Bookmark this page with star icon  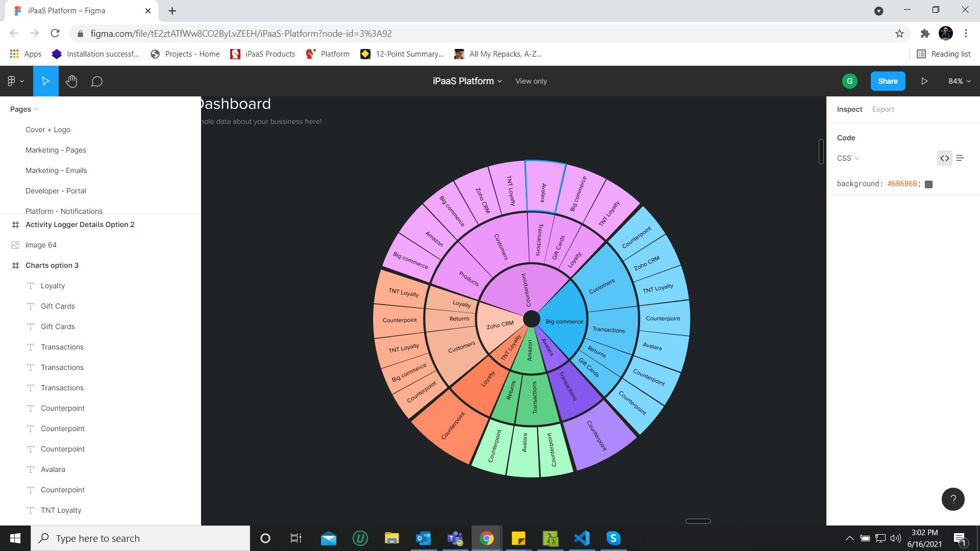(899, 34)
